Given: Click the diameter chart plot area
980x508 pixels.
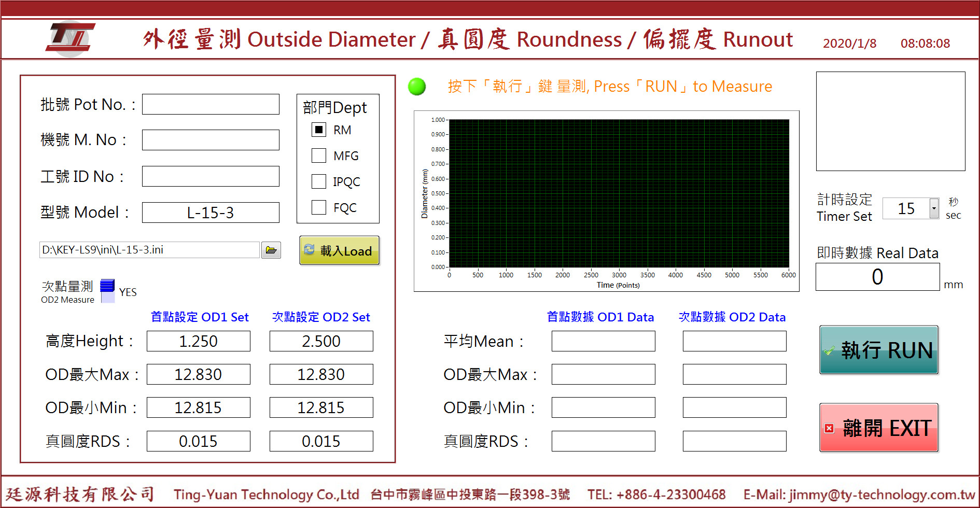Looking at the screenshot, I should click(619, 193).
